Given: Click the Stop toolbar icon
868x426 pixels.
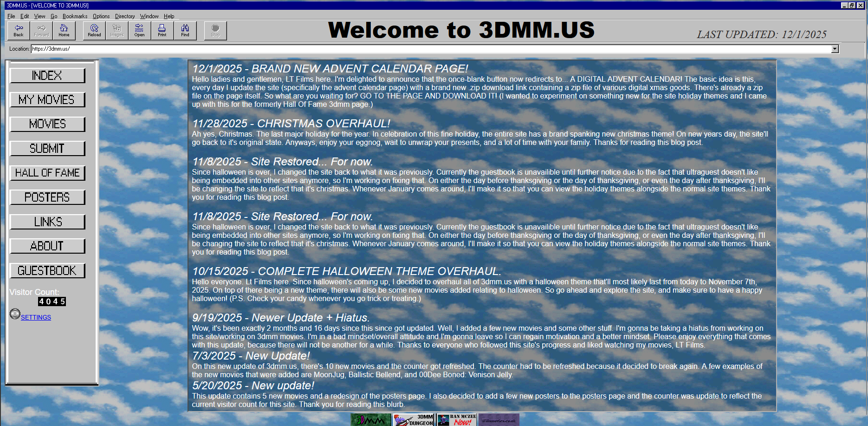Looking at the screenshot, I should coord(215,30).
